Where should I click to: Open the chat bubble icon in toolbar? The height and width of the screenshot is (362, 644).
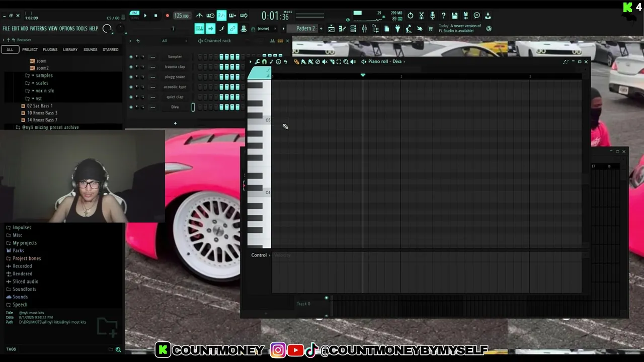[x=477, y=16]
